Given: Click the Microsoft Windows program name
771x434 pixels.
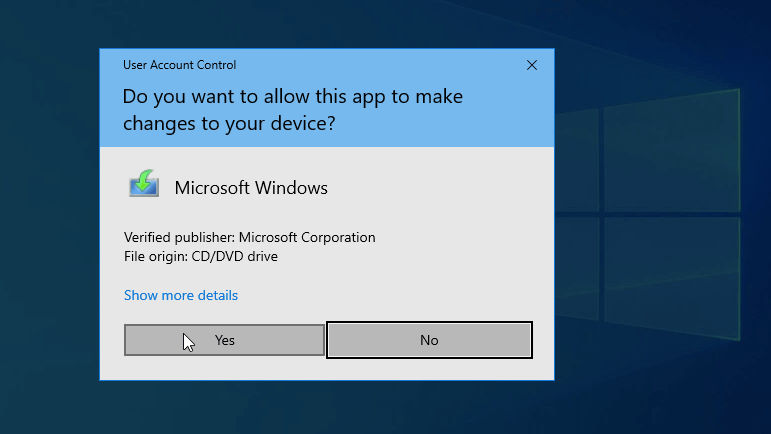Looking at the screenshot, I should [x=251, y=188].
